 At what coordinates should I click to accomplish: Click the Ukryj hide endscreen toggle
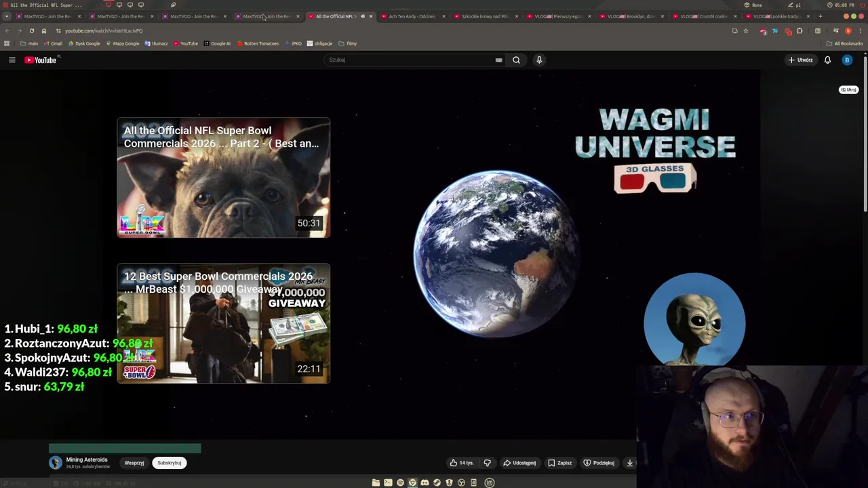pos(848,89)
